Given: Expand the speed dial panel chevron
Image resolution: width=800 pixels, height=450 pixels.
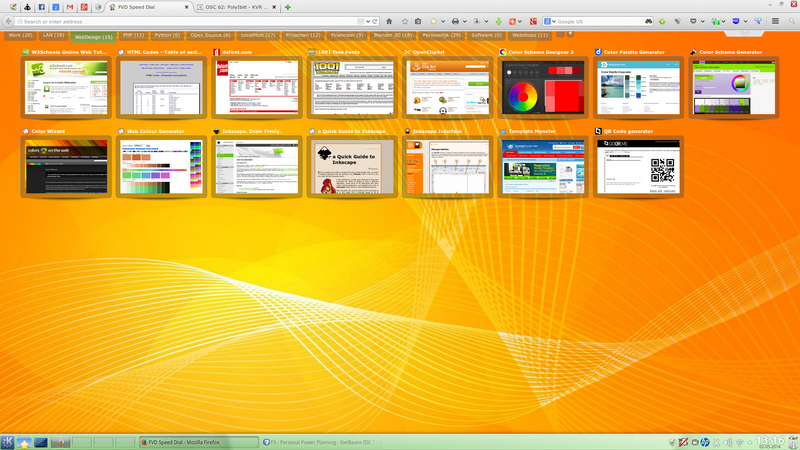Looking at the screenshot, I should [x=745, y=34].
